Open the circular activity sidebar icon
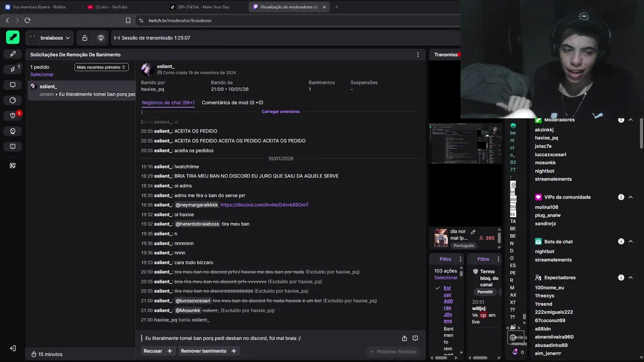This screenshot has width=644, height=362. [13, 100]
